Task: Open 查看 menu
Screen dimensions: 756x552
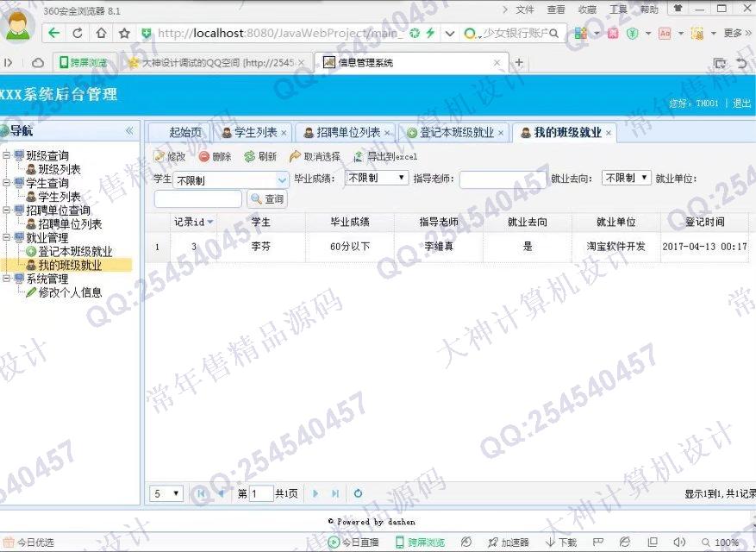Action: (555, 9)
